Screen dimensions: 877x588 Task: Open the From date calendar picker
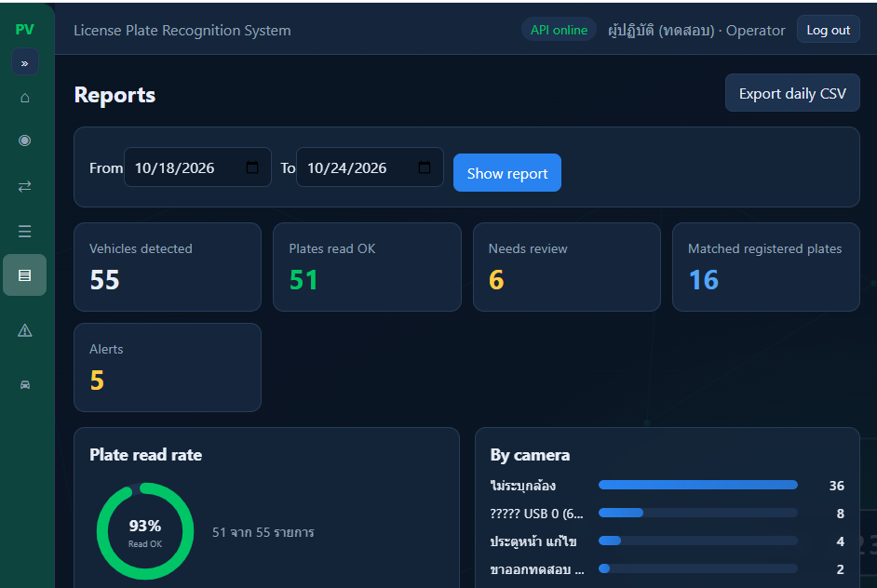click(x=252, y=167)
